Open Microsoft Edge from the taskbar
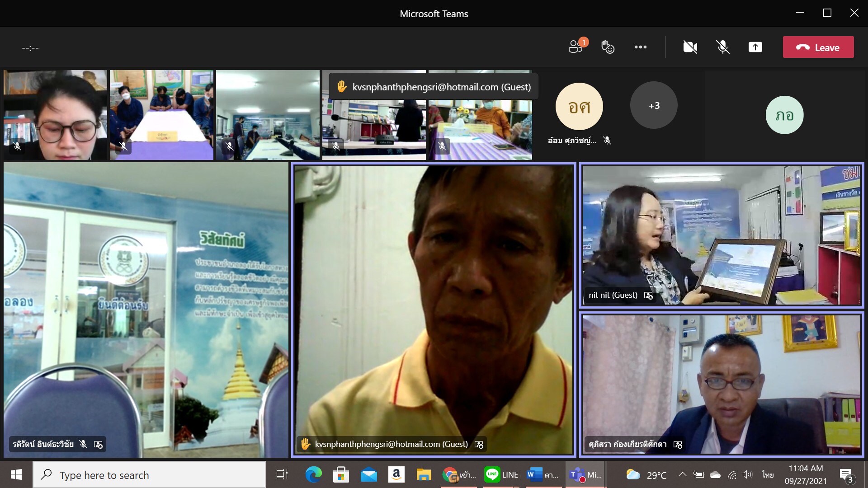The height and width of the screenshot is (488, 868). tap(313, 475)
